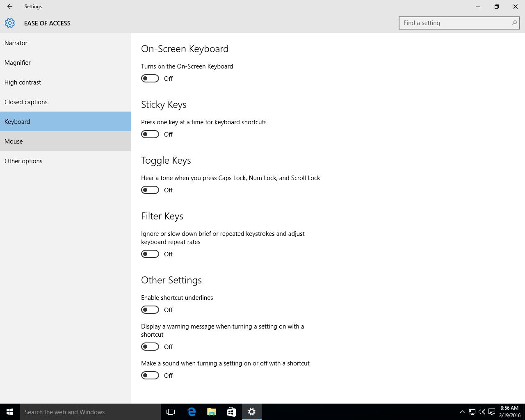Turn on the On-Screen Keyboard toggle

tap(150, 78)
